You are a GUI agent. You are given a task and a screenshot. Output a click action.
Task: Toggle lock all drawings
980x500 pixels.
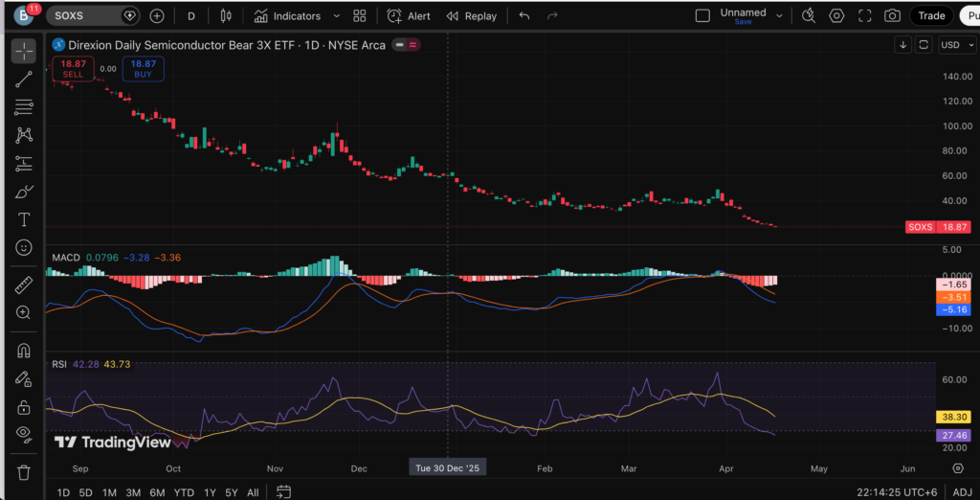(x=24, y=406)
